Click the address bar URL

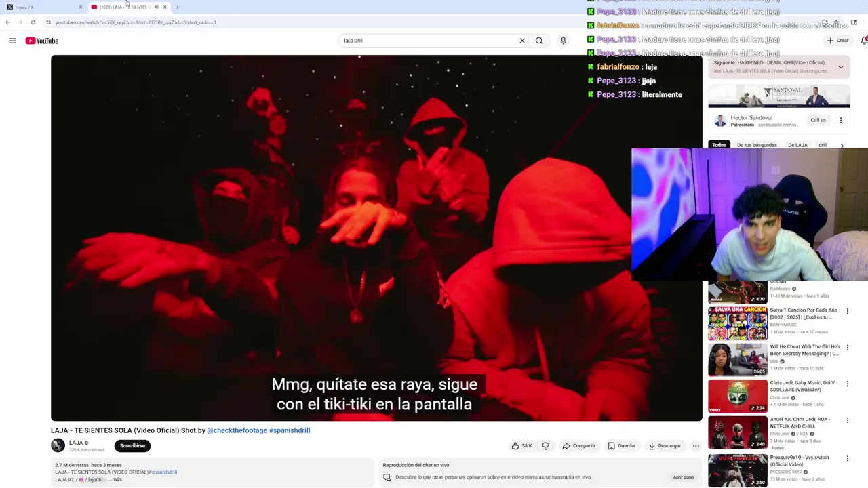[x=136, y=22]
